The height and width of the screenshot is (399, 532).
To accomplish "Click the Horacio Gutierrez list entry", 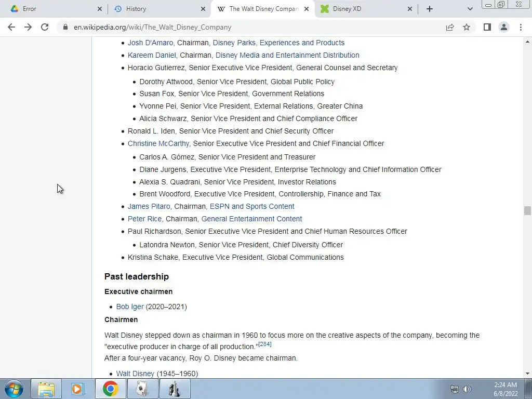I will click(x=262, y=68).
